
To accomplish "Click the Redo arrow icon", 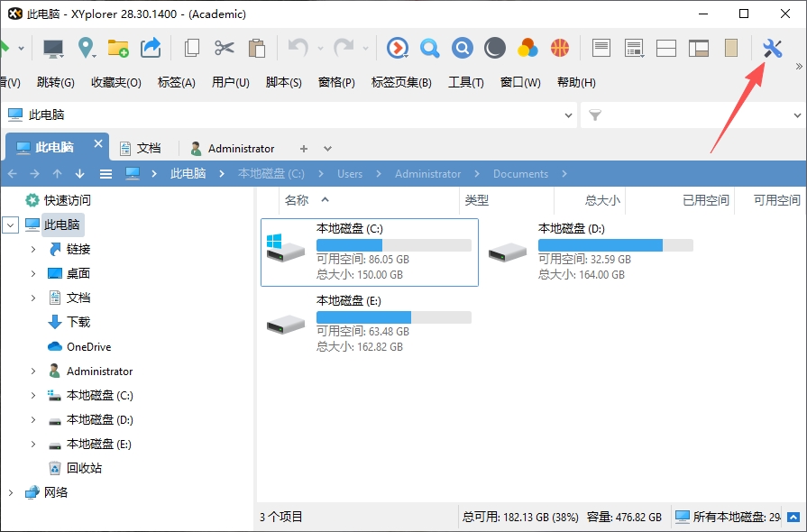I will [344, 48].
